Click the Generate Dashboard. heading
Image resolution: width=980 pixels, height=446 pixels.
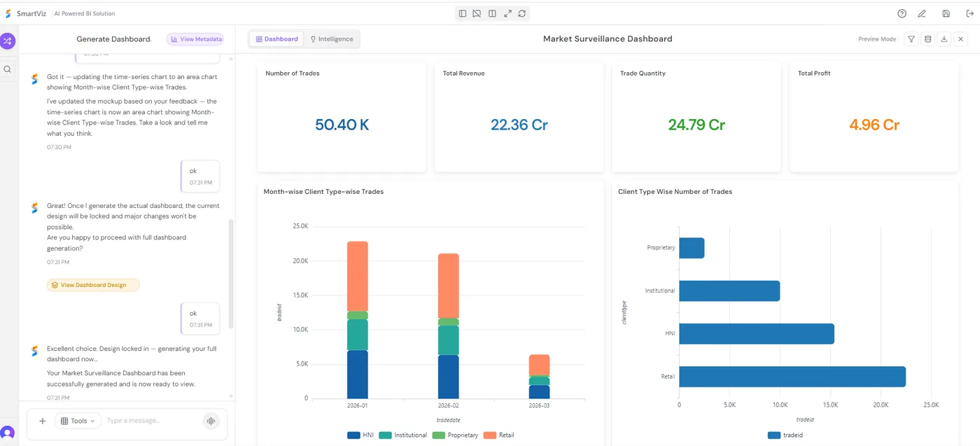(114, 39)
